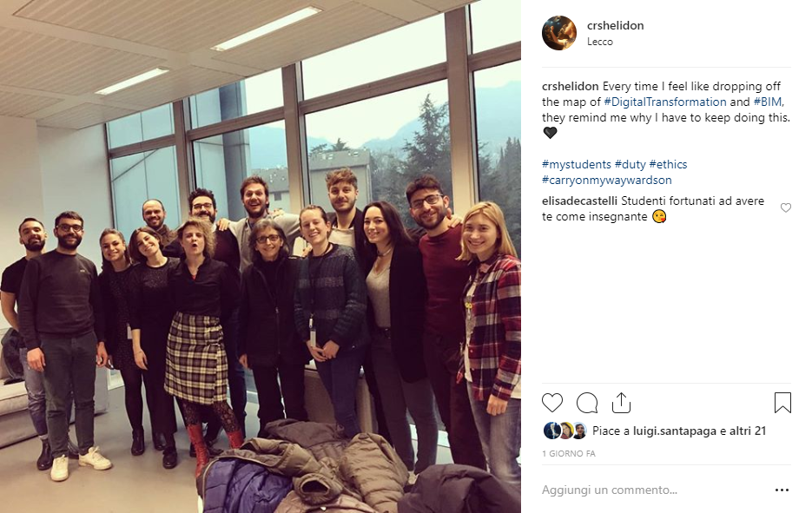
Task: Click liker avatars beside 'Piace a'
Action: click(x=565, y=431)
